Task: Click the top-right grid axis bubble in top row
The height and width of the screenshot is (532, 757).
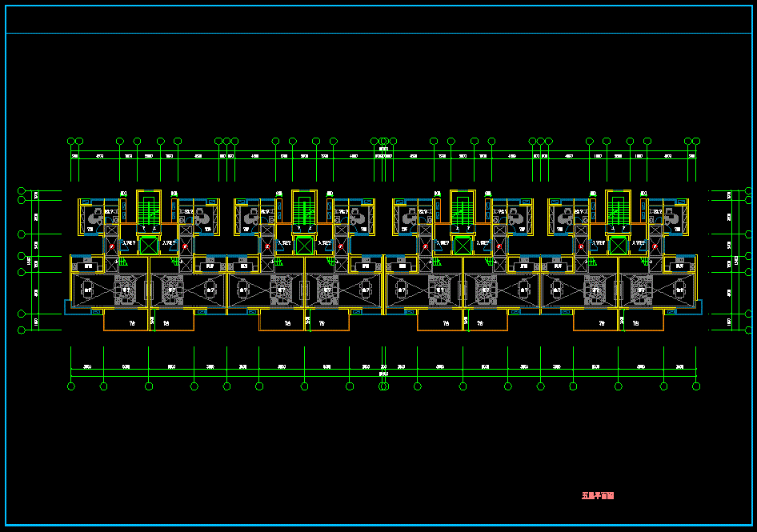Action: (695, 142)
